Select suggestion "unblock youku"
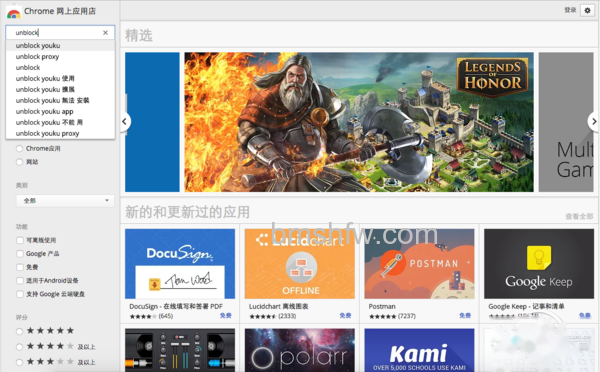600x372 pixels. tap(60, 46)
